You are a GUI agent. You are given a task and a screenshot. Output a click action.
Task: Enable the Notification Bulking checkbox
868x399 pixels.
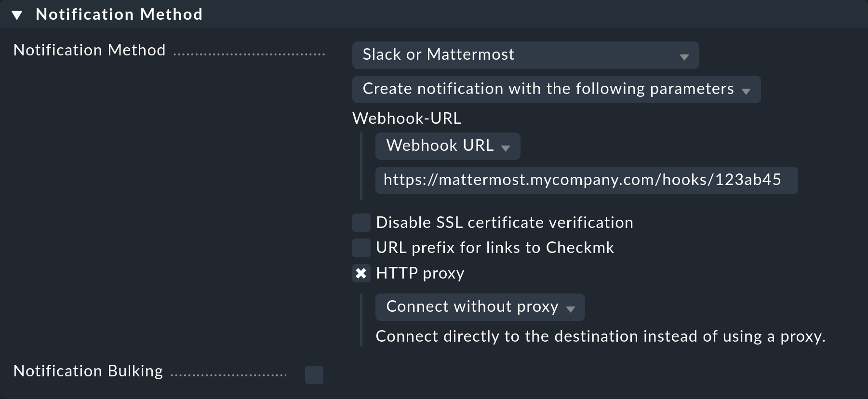tap(314, 375)
